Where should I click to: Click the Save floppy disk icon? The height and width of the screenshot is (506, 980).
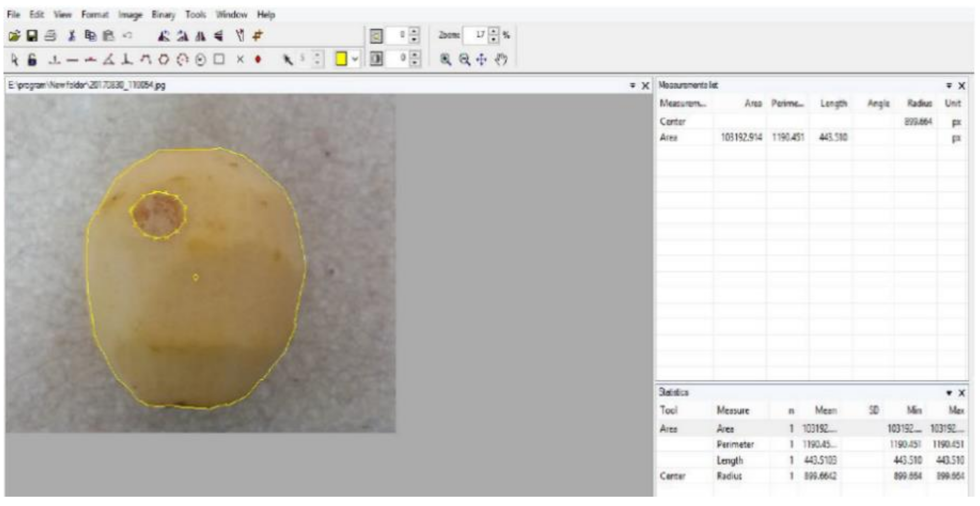(x=32, y=36)
